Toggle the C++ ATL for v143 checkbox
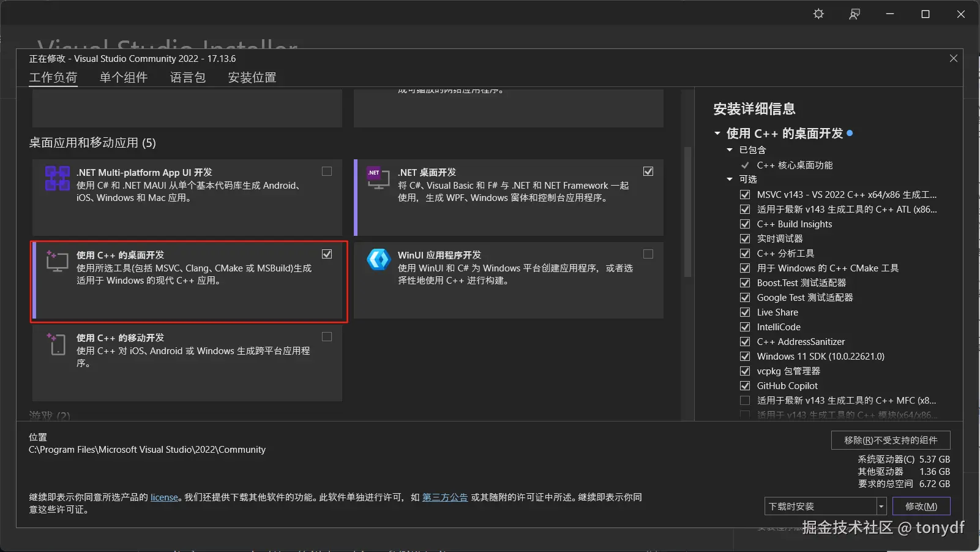This screenshot has height=552, width=980. coord(745,210)
